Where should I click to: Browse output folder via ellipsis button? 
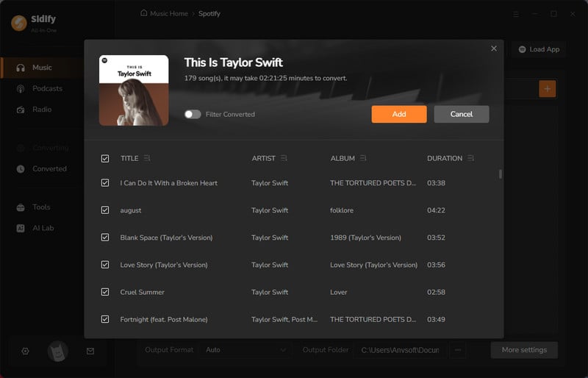point(457,350)
